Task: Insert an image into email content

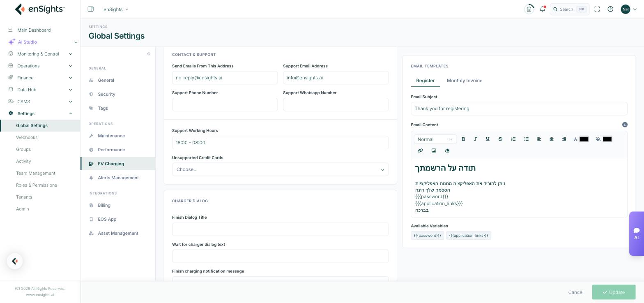Action: [x=434, y=151]
